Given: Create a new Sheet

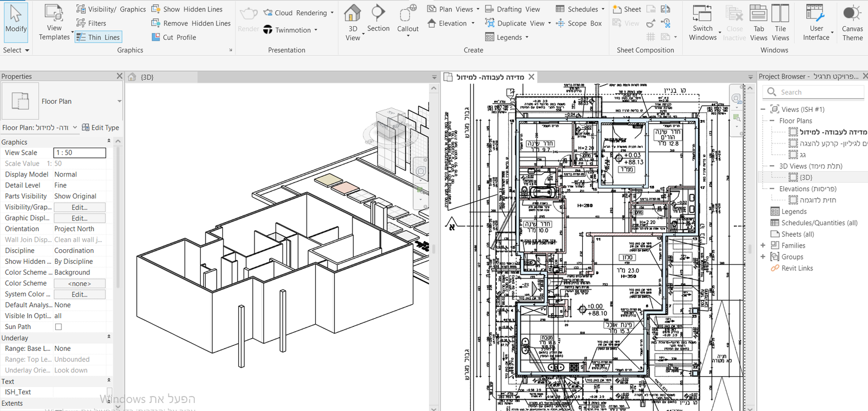Looking at the screenshot, I should click(x=627, y=9).
